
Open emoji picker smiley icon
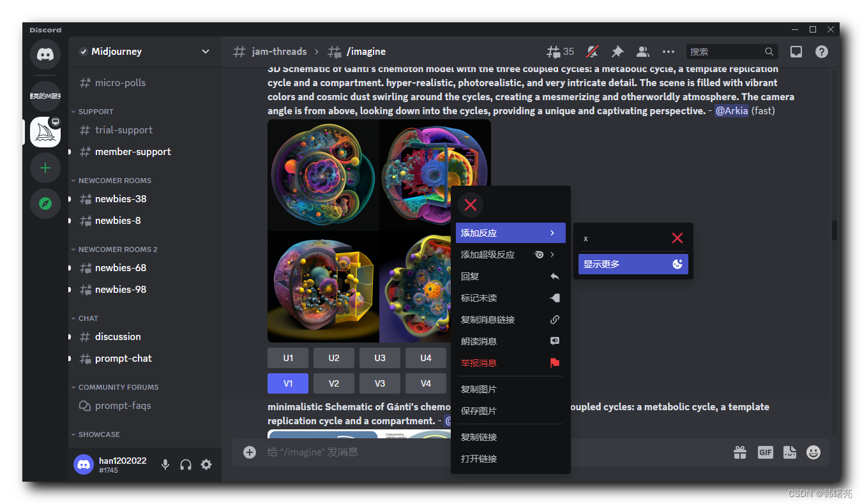(x=813, y=452)
